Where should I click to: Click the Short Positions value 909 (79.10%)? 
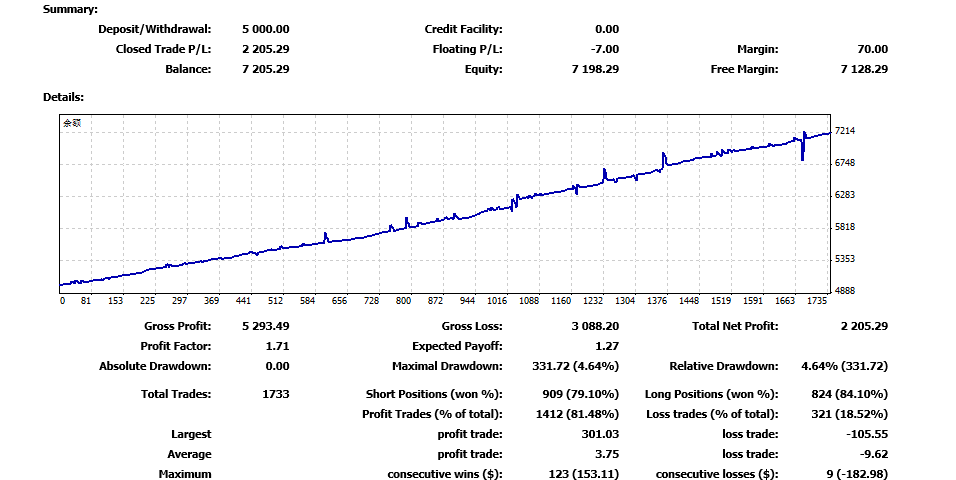coord(580,395)
